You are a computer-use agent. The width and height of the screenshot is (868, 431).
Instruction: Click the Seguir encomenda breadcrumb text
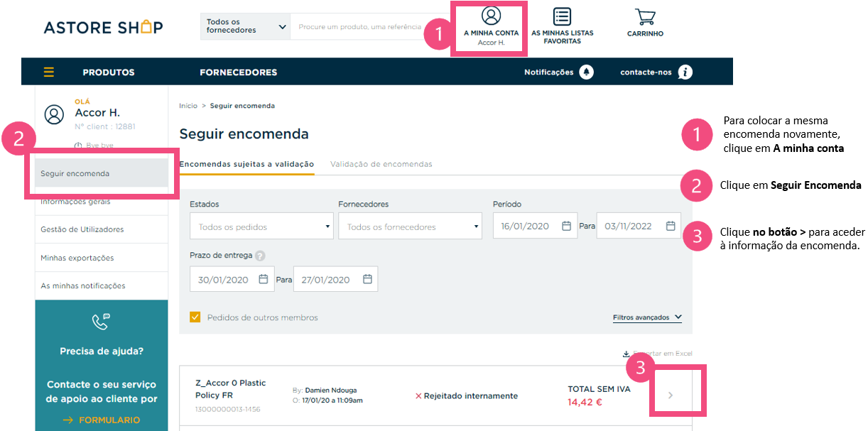point(242,106)
